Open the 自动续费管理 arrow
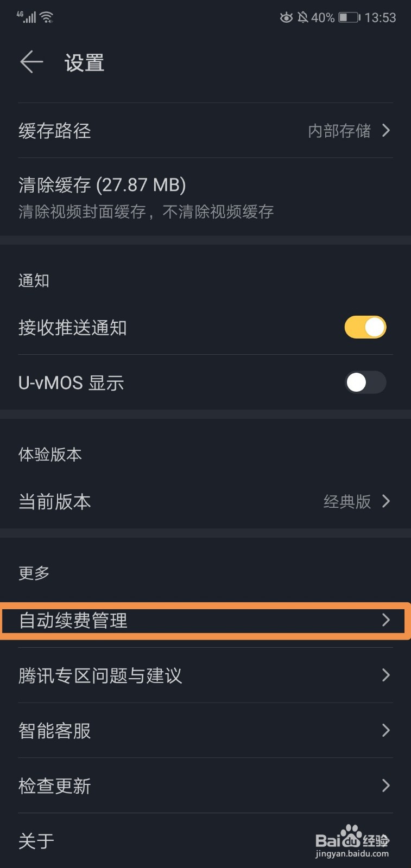This screenshot has height=868, width=411. click(x=386, y=620)
